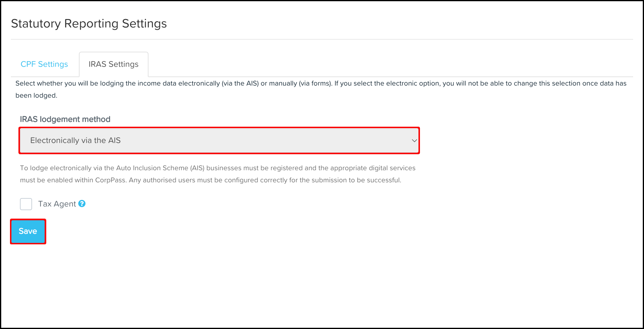The height and width of the screenshot is (329, 644).
Task: Click the word 'CorpPass' in hint text
Action: click(110, 180)
